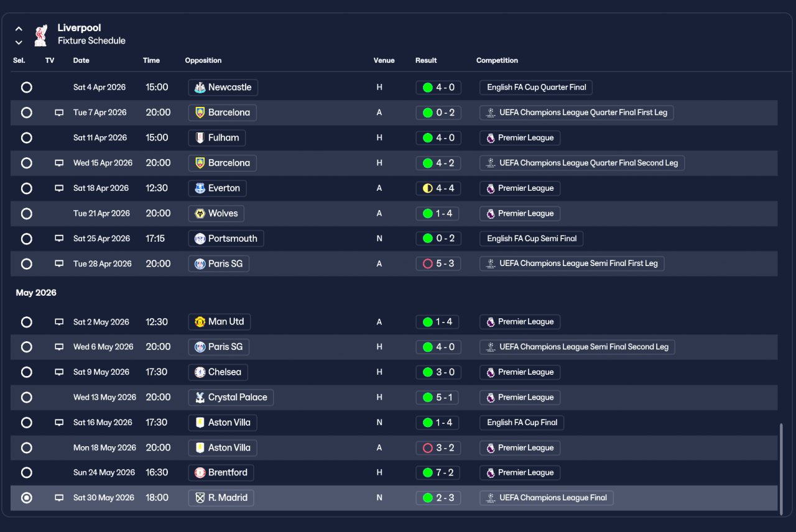The image size is (796, 532).
Task: Select the radio button for the Chelsea fixture
Action: coord(26,372)
